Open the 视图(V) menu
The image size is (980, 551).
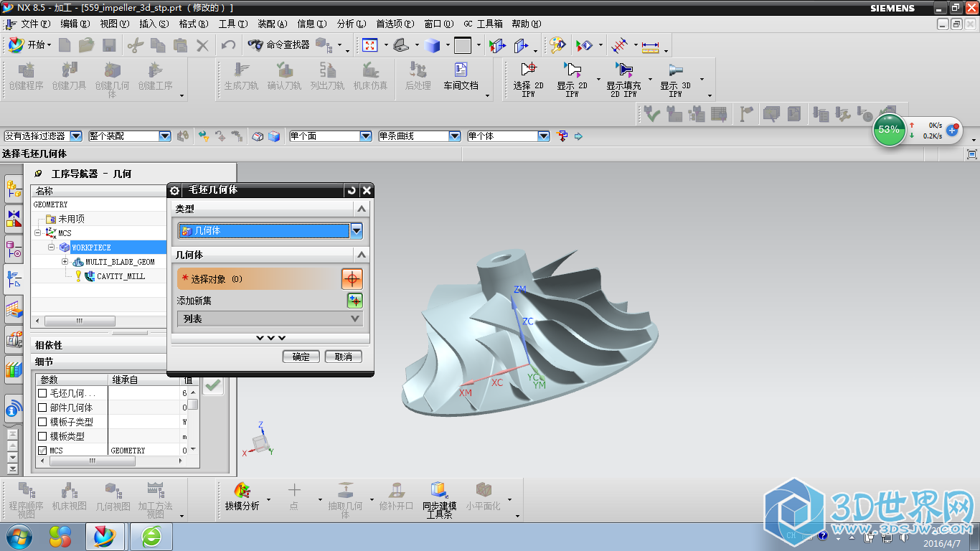(115, 24)
